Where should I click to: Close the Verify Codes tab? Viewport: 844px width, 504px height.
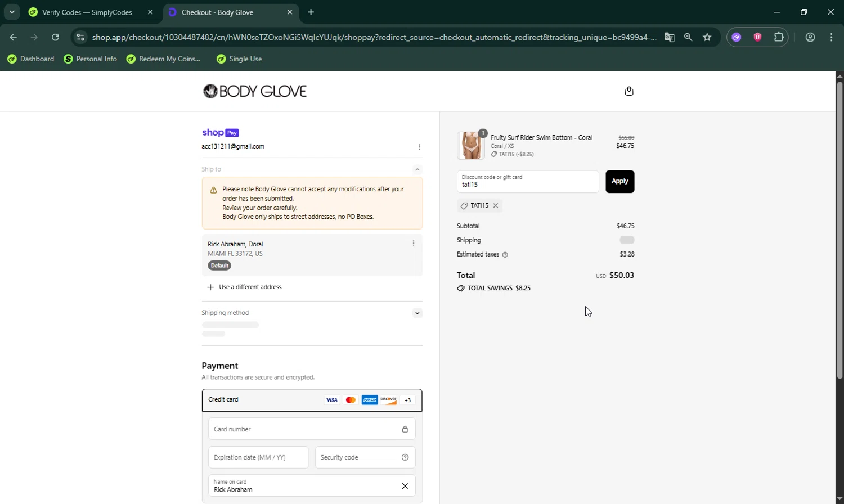(x=150, y=12)
